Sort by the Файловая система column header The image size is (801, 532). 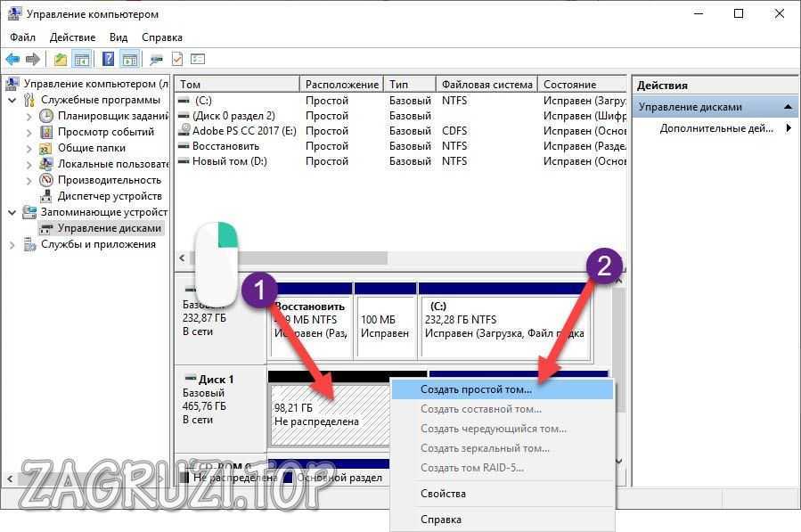pos(486,85)
